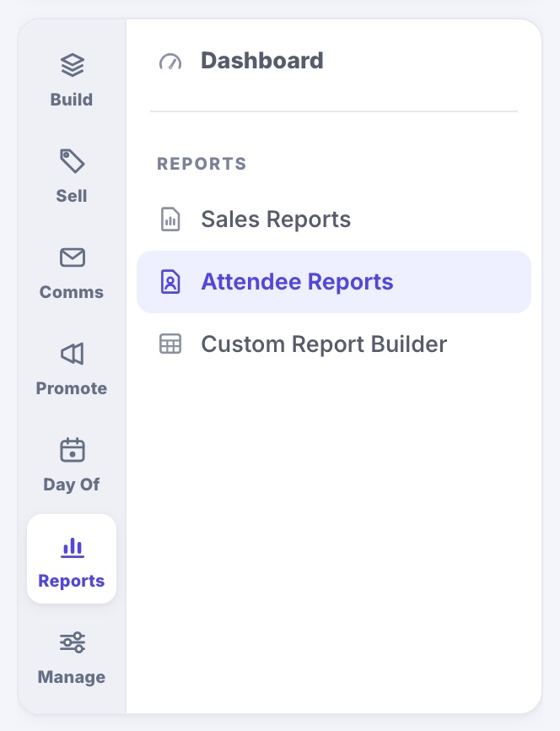This screenshot has height=731, width=560.
Task: Click the Reports bar chart icon
Action: click(73, 547)
